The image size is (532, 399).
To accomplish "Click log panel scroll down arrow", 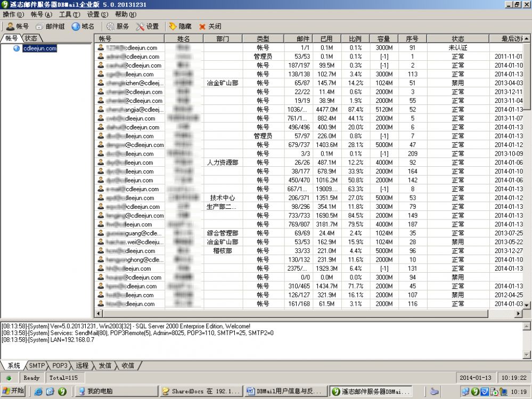I will pyautogui.click(x=527, y=355).
